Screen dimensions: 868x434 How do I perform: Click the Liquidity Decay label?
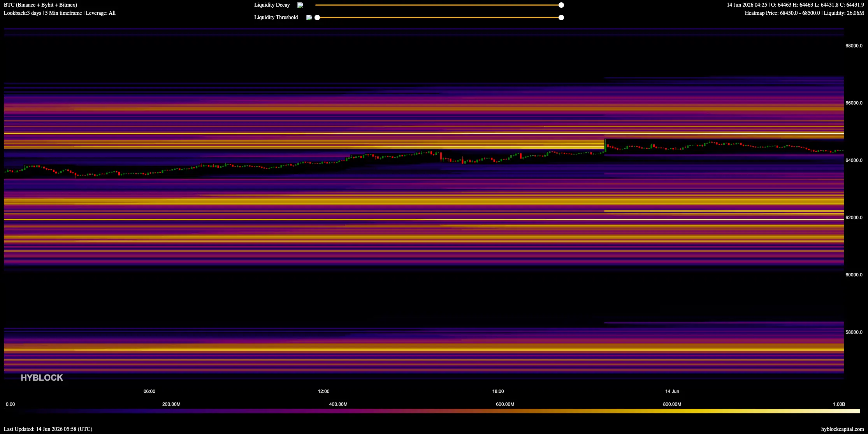tap(272, 5)
